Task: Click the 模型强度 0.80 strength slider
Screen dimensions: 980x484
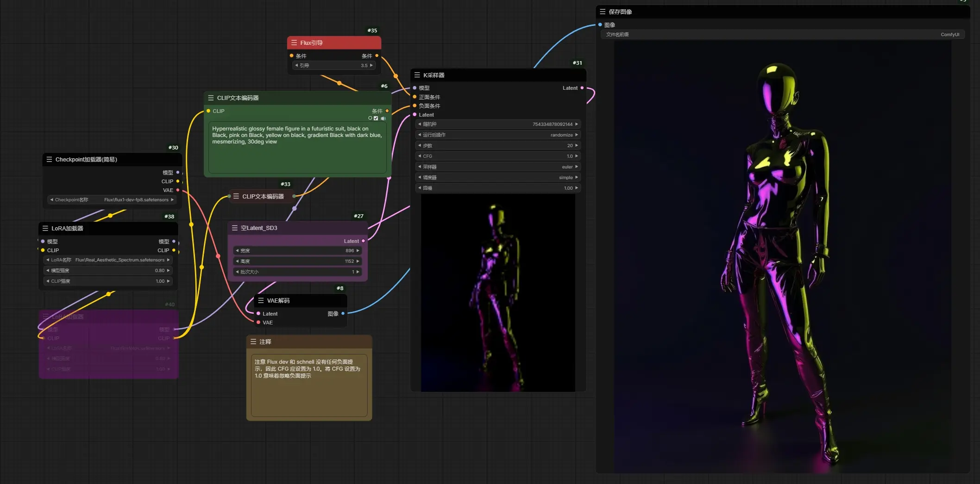Action: [x=108, y=270]
